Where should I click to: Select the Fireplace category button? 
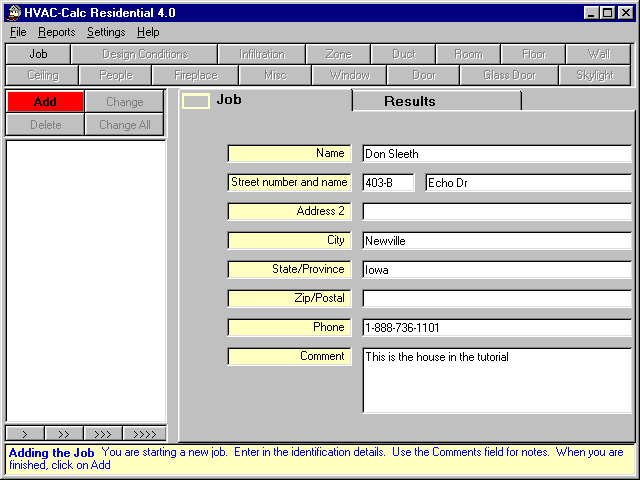[196, 75]
